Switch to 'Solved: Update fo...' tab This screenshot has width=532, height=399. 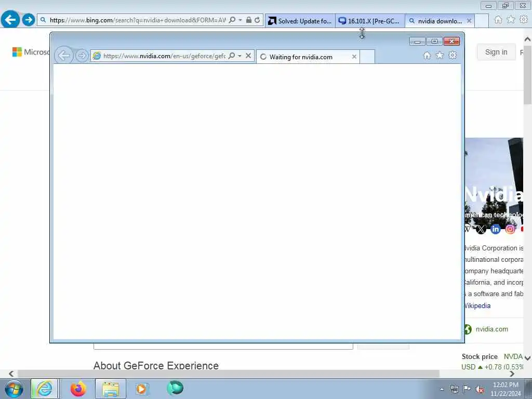pos(300,21)
